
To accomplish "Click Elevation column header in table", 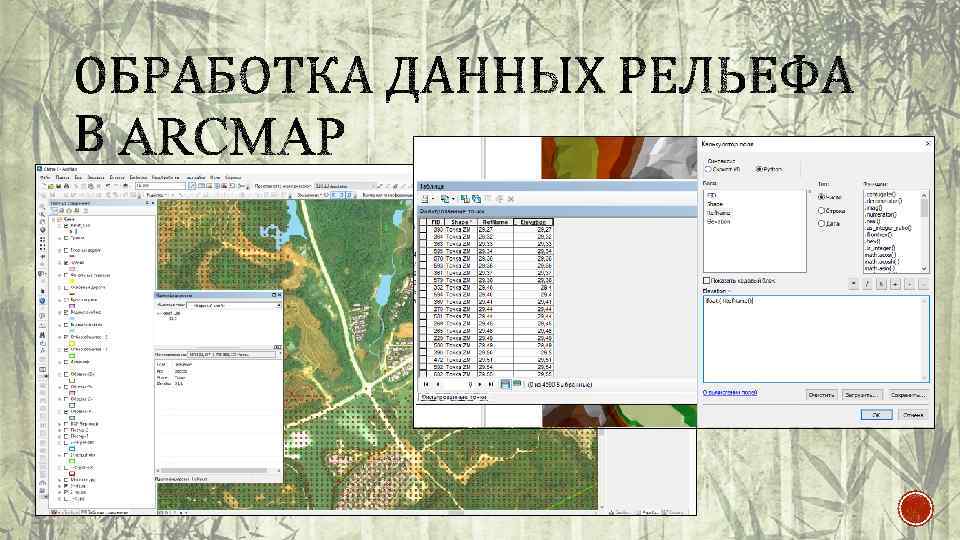I will tap(533, 222).
